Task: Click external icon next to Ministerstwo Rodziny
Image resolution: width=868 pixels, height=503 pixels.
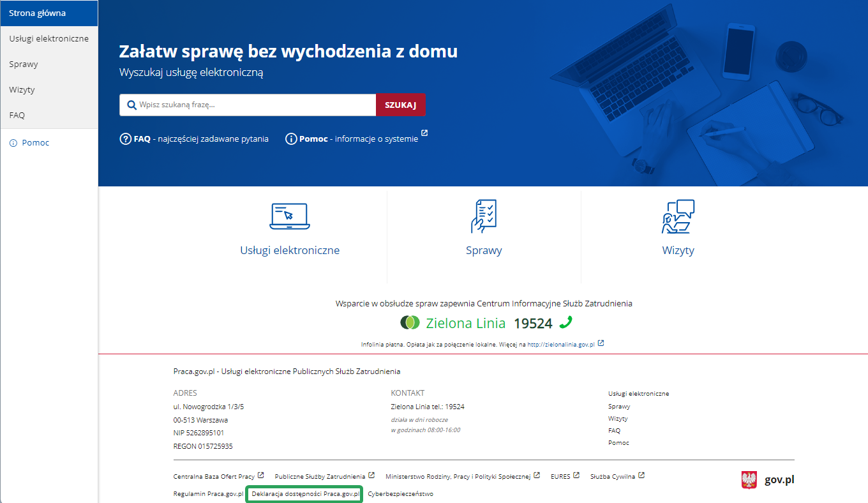Action: tap(537, 476)
